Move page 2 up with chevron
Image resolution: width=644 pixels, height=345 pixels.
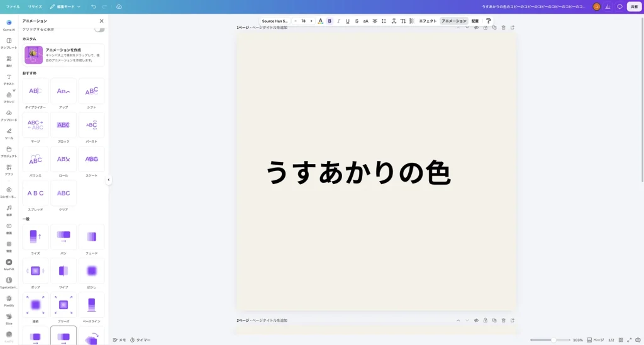458,320
